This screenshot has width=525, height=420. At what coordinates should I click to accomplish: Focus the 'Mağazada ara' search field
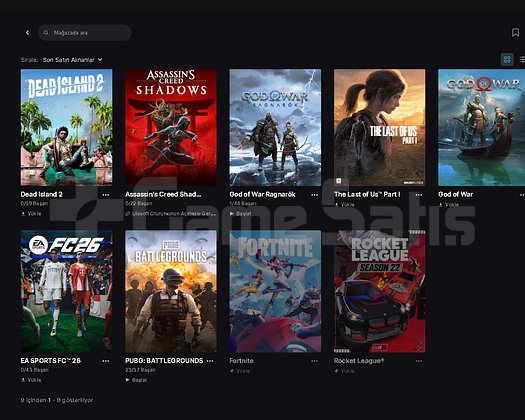tap(84, 32)
